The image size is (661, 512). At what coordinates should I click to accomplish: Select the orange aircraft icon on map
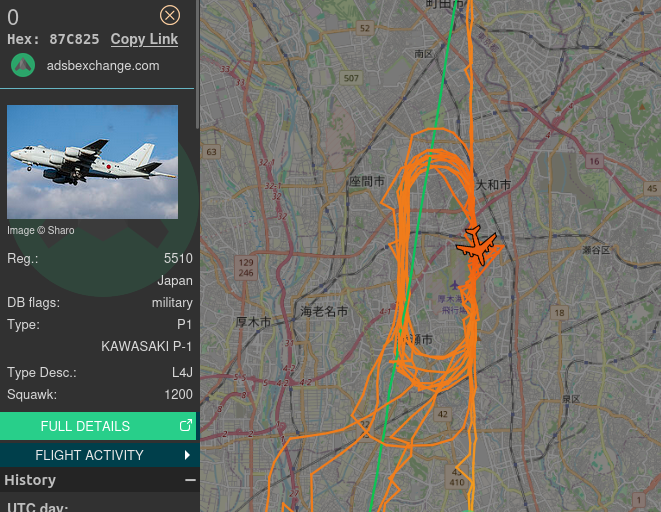[x=476, y=246]
